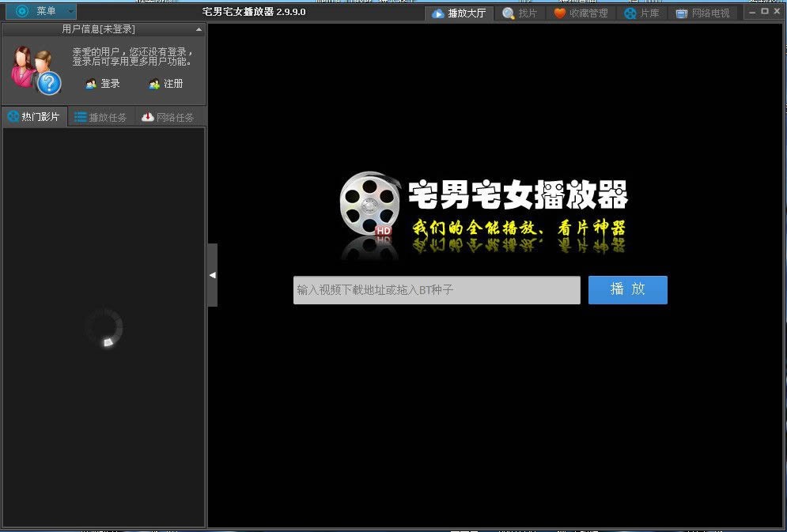
Task: Collapse the 用户信息 panel arrow
Action: click(198, 28)
